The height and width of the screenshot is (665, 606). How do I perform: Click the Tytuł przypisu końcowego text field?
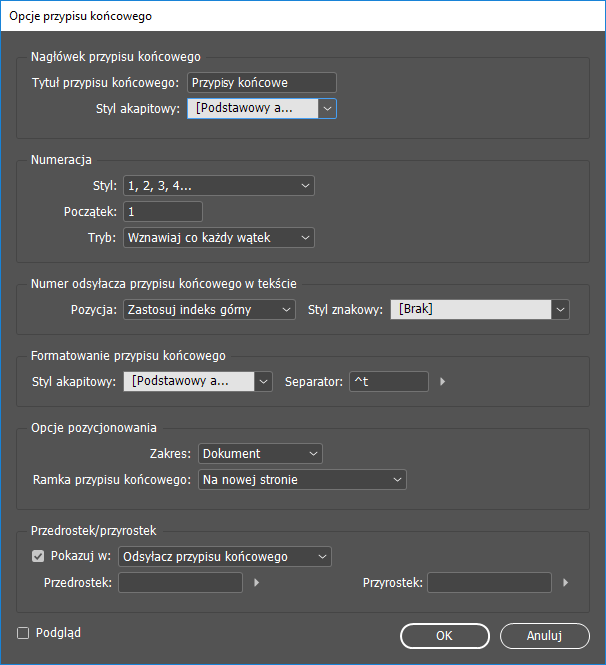262,83
